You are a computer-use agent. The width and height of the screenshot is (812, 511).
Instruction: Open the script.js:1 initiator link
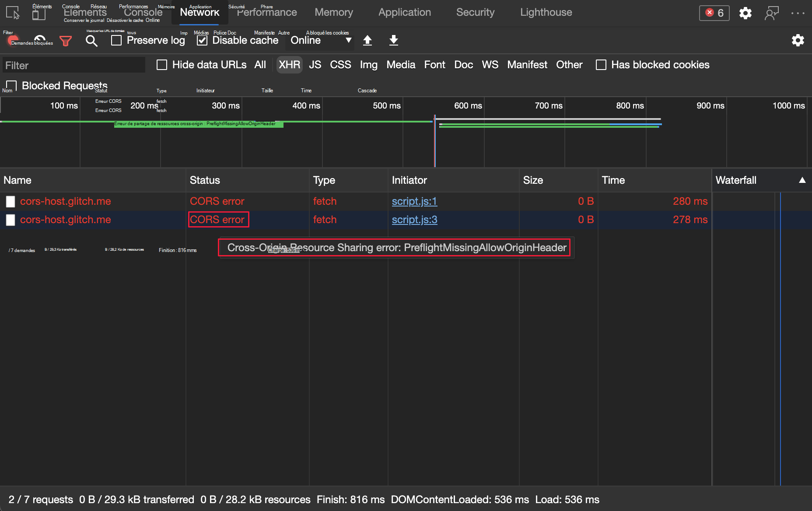[414, 201]
